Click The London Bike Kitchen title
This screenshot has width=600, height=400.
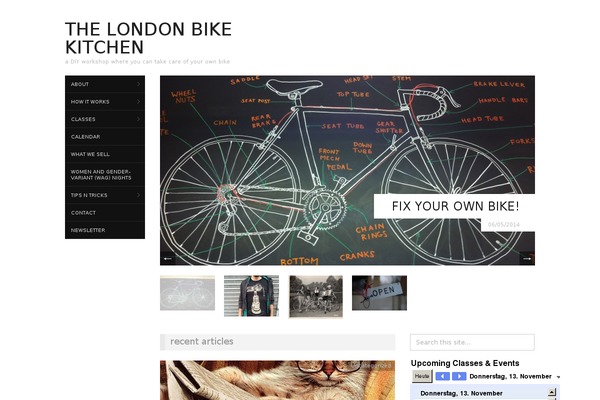coord(148,38)
